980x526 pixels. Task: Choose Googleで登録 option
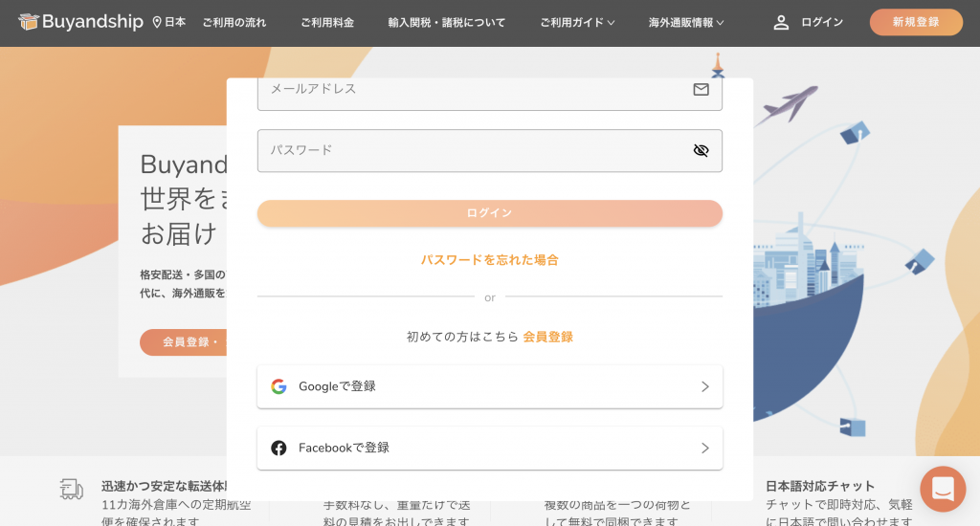(489, 386)
